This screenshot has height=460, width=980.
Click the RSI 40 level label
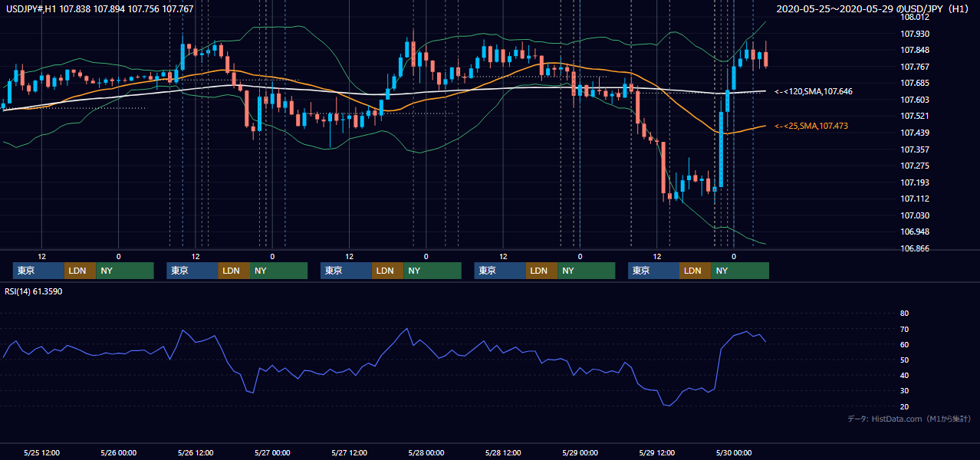click(x=904, y=375)
